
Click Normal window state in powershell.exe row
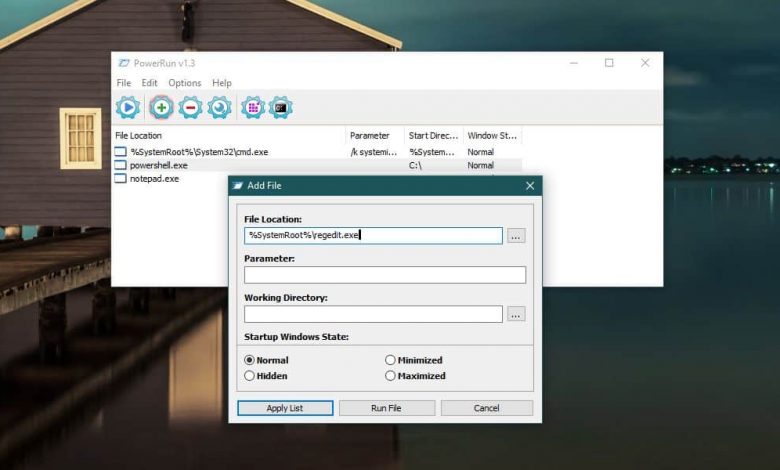[481, 165]
